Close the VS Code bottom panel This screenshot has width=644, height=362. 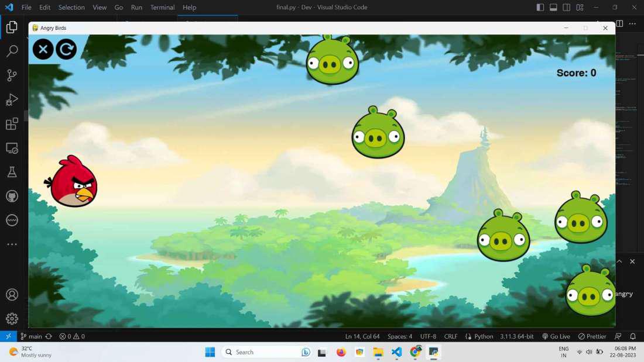(x=632, y=261)
